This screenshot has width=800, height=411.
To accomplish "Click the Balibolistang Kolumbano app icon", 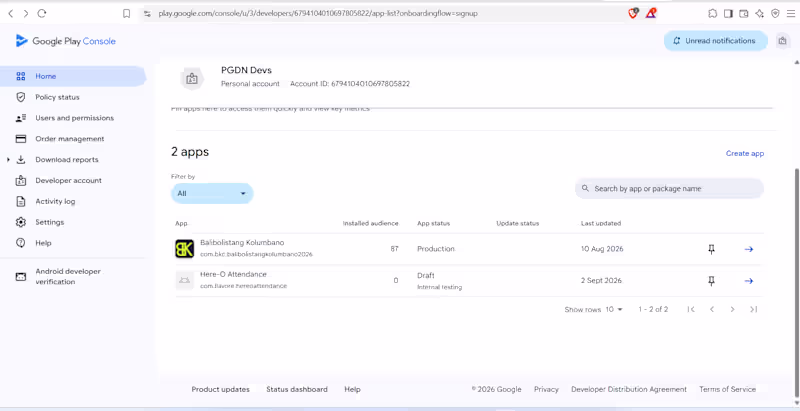I will [184, 249].
